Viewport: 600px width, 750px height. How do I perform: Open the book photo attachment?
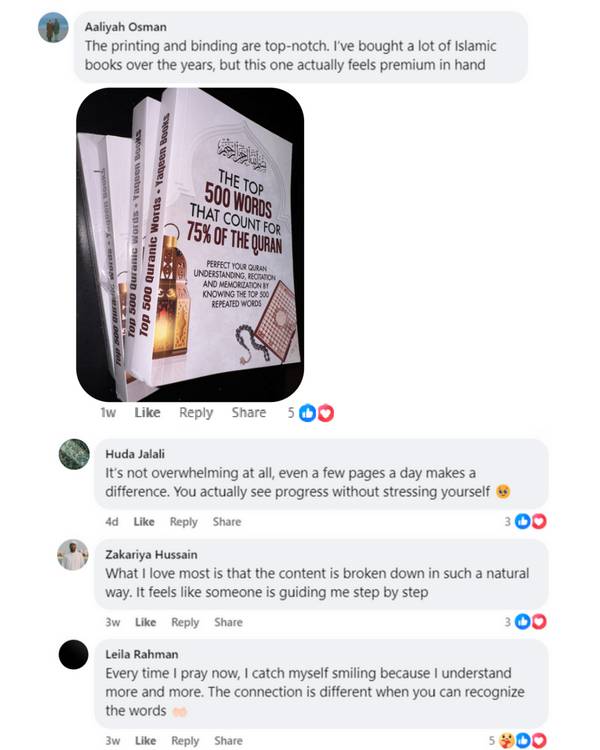pos(190,244)
